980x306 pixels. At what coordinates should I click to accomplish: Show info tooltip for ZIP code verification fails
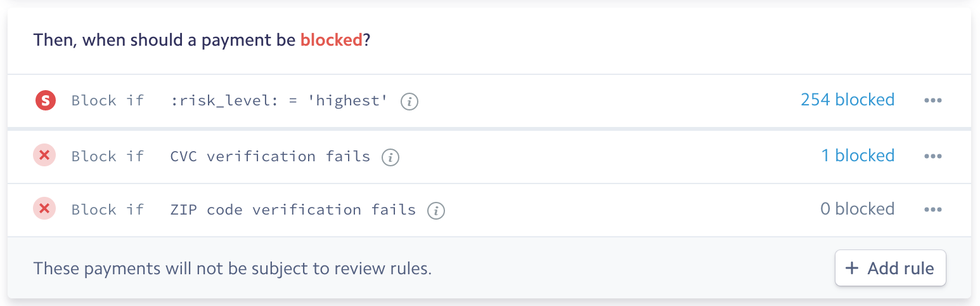tap(436, 210)
